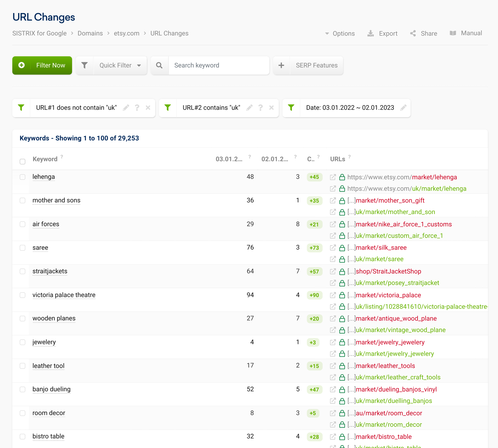Viewport: 498px width, 448px height.
Task: Sort by the C.. change column
Action: 311,159
